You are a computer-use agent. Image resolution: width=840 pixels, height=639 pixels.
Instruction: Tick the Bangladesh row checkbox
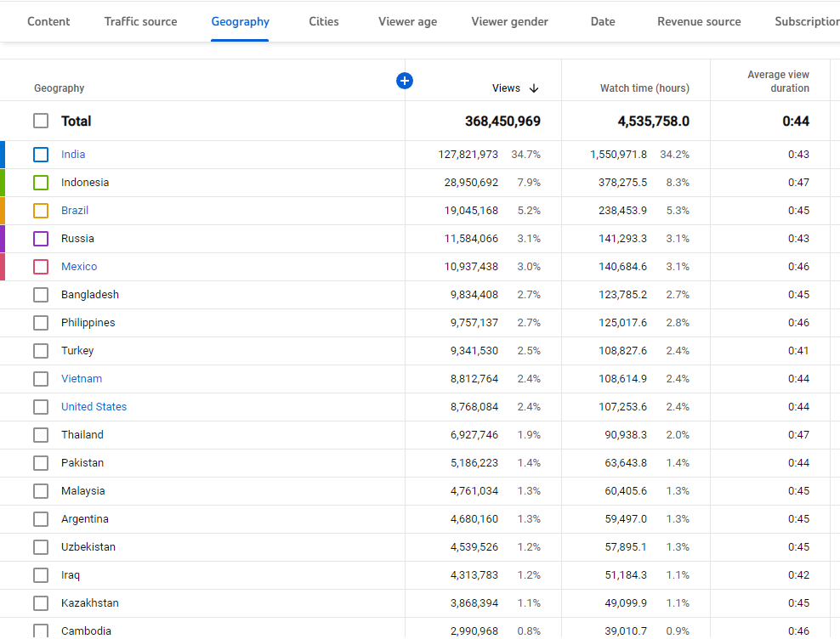click(x=41, y=295)
